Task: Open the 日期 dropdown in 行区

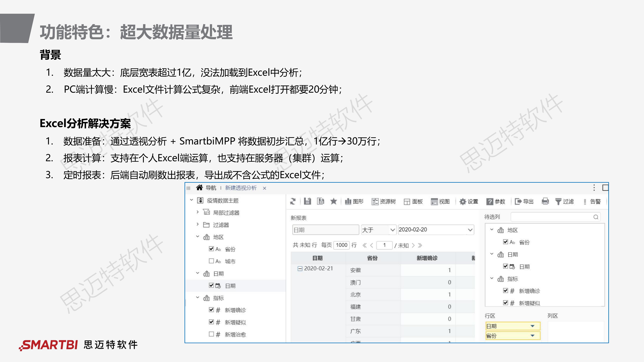Action: (x=532, y=326)
